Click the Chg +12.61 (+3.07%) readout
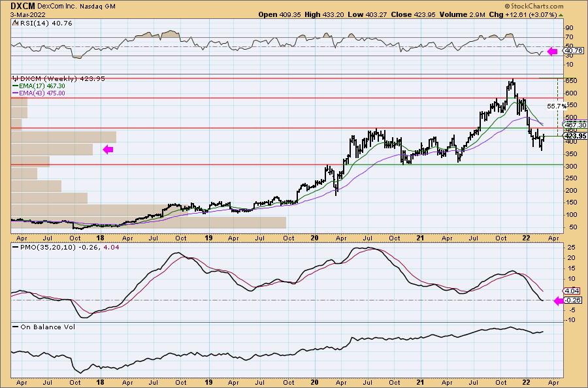This screenshot has width=588, height=388. (x=523, y=14)
